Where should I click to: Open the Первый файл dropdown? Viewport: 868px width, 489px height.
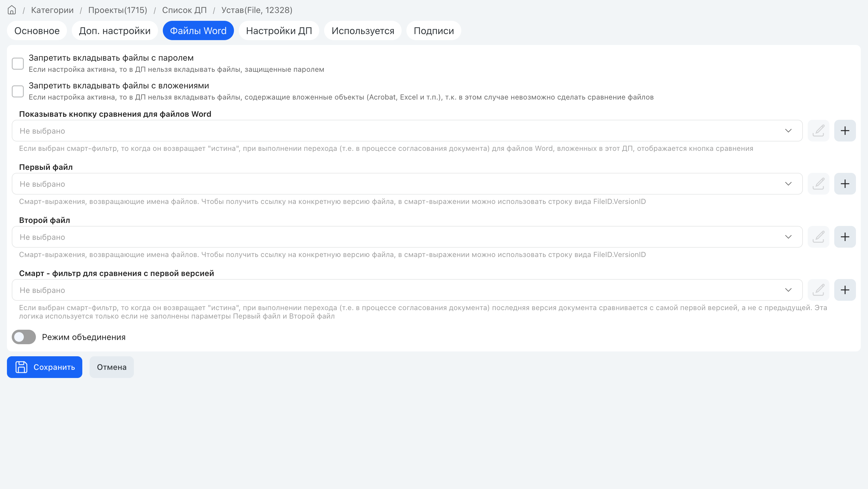coord(407,184)
